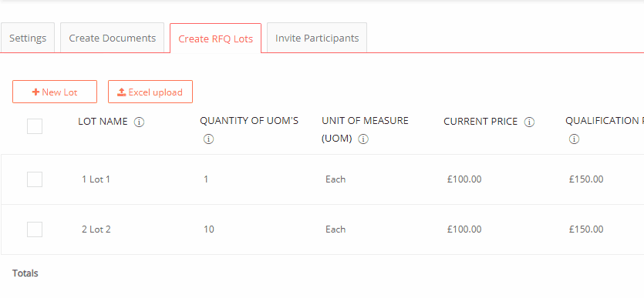This screenshot has height=298, width=644.
Task: Click the upload icon on Excel upload
Action: 122,92
